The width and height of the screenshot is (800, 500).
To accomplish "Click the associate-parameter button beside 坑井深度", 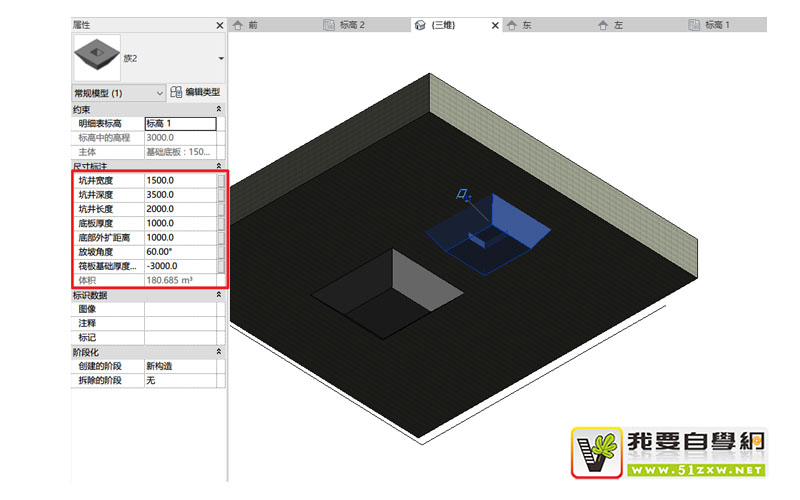I will point(221,195).
